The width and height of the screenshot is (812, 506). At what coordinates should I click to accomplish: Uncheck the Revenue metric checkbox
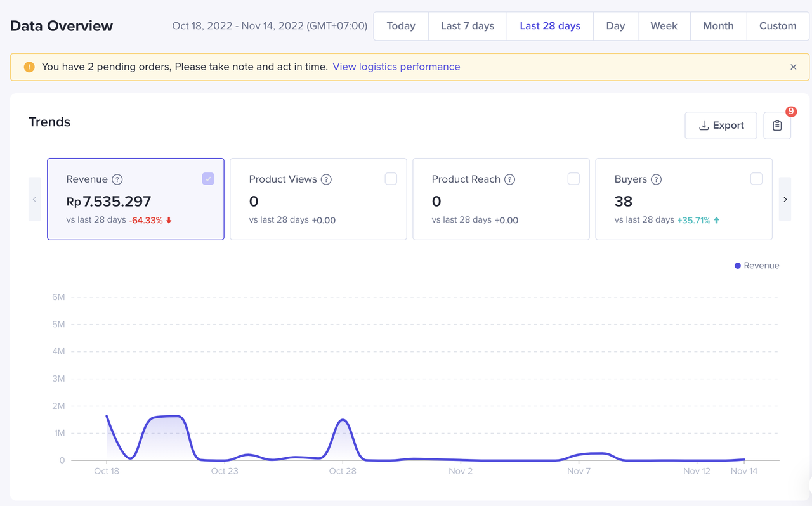point(208,179)
